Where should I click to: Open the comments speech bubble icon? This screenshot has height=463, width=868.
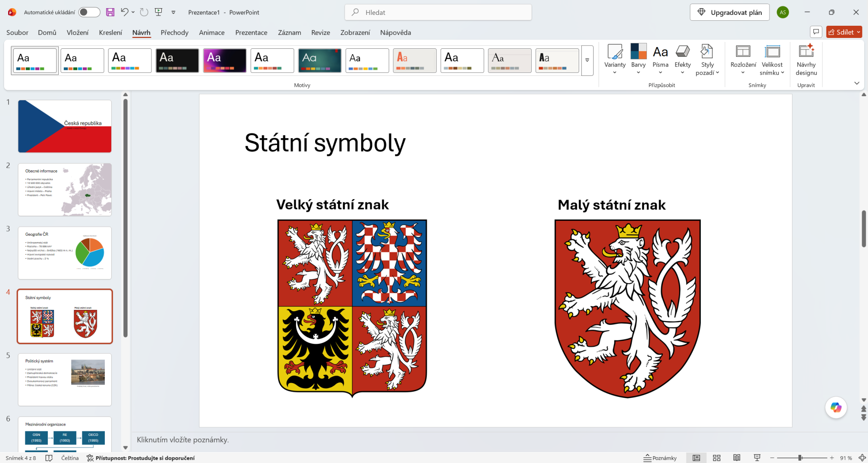[x=816, y=32]
